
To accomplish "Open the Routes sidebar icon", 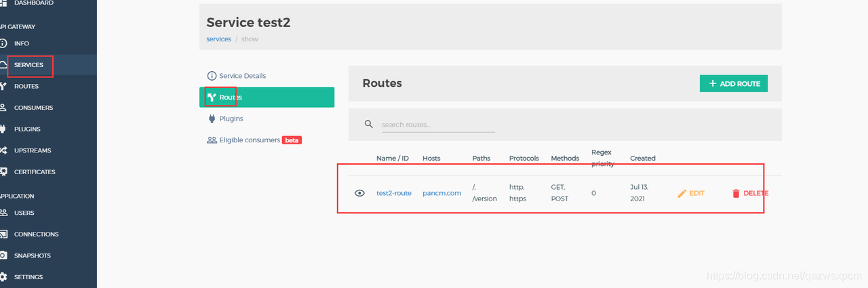I will [x=3, y=86].
